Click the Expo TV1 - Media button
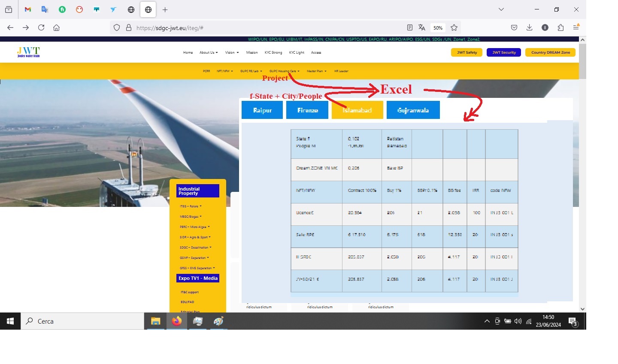Viewport: 618px width, 364px height. click(198, 278)
